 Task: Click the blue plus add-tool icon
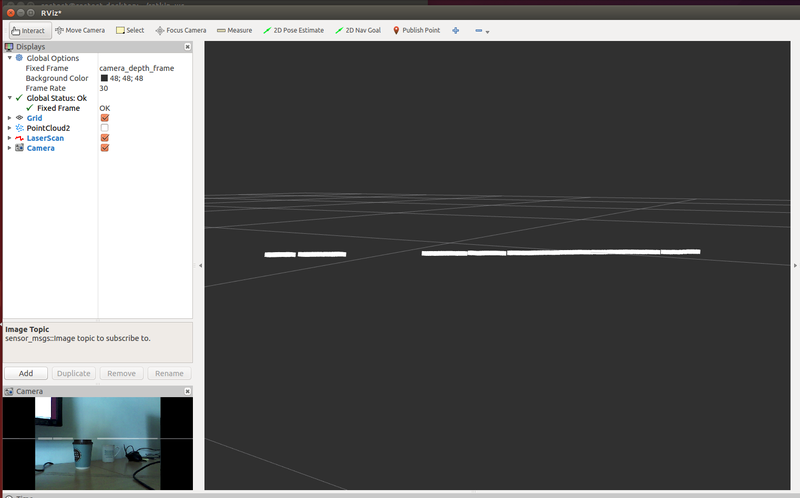pyautogui.click(x=456, y=30)
